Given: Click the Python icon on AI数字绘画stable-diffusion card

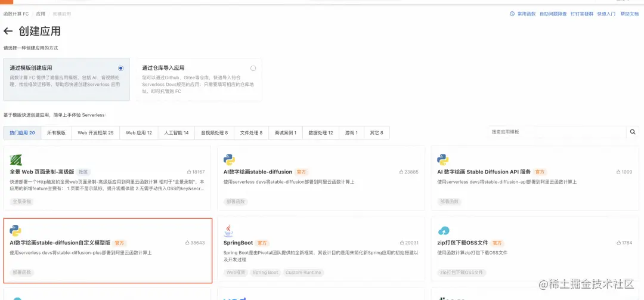Looking at the screenshot, I should pyautogui.click(x=229, y=160).
